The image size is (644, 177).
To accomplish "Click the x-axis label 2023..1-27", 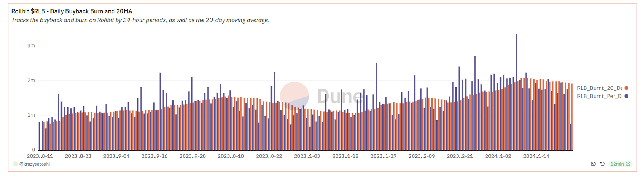I will click(x=384, y=156).
